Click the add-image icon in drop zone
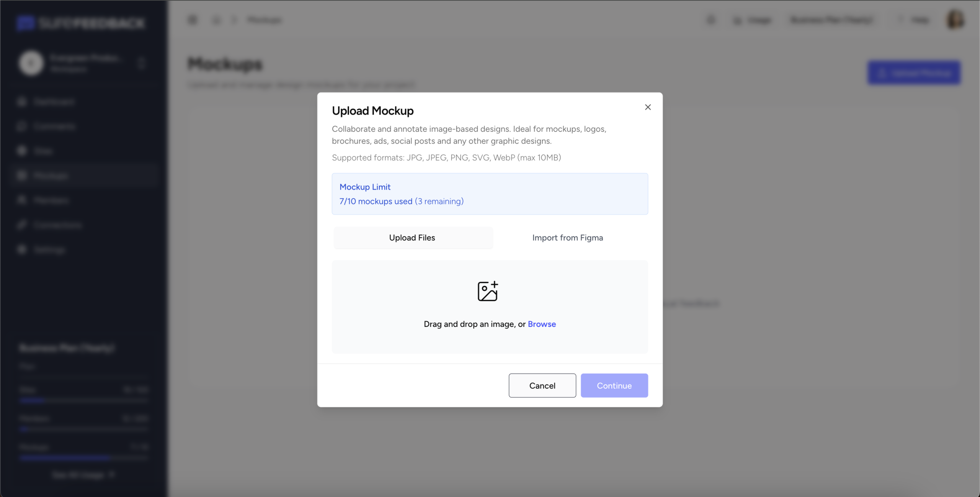 pyautogui.click(x=487, y=291)
